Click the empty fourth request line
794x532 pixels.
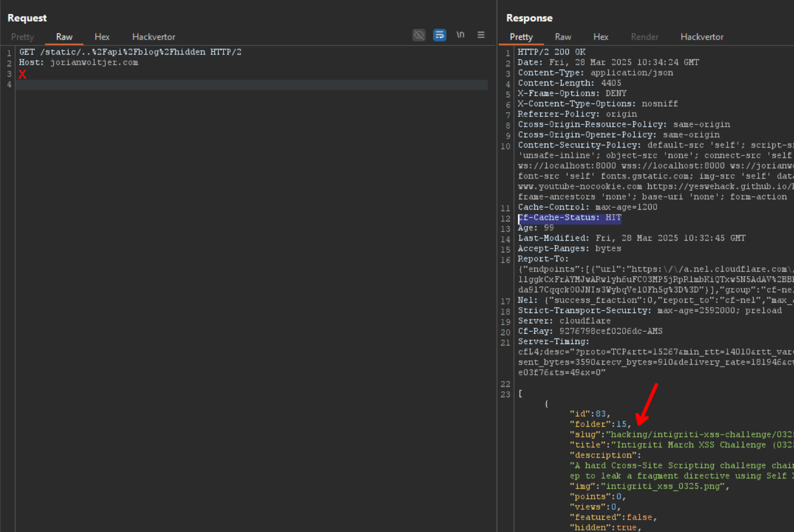pos(251,85)
